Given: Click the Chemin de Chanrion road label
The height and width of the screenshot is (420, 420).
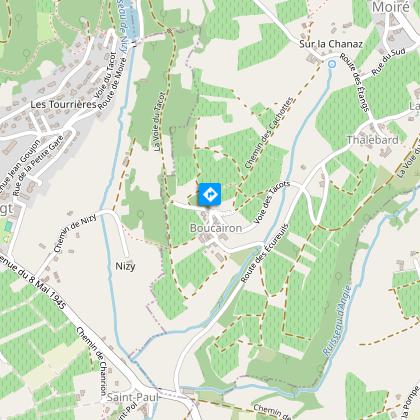Looking at the screenshot, I should coord(96,361).
